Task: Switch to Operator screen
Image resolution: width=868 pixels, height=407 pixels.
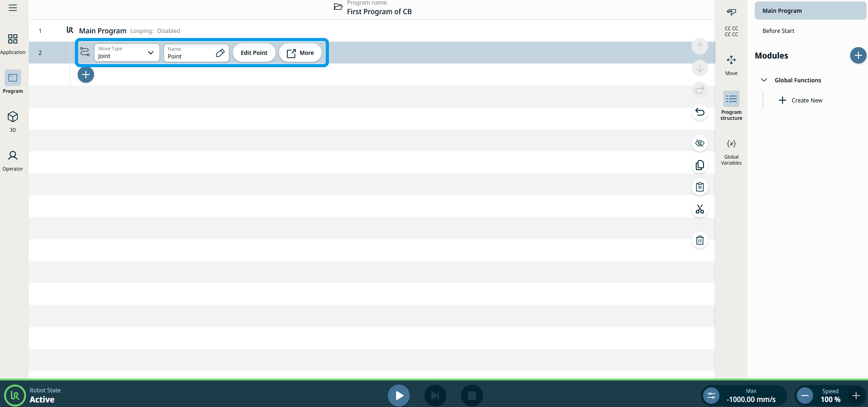Action: 13,161
